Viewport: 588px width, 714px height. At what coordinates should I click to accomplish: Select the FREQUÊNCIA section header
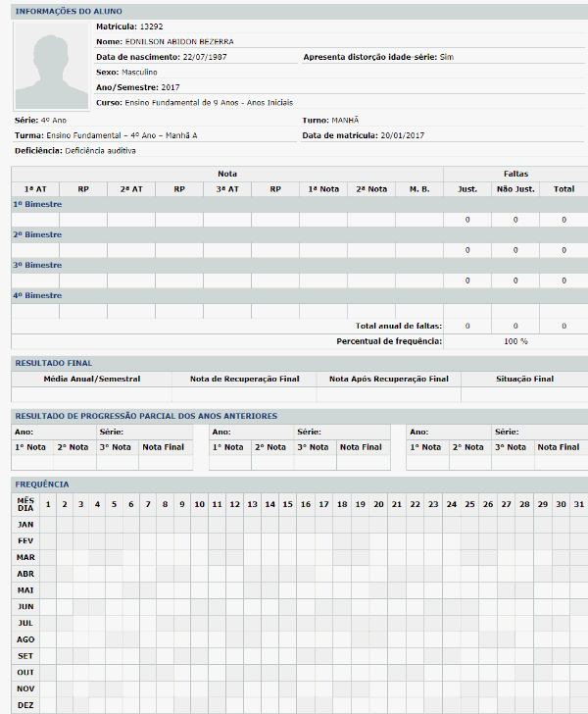point(43,484)
